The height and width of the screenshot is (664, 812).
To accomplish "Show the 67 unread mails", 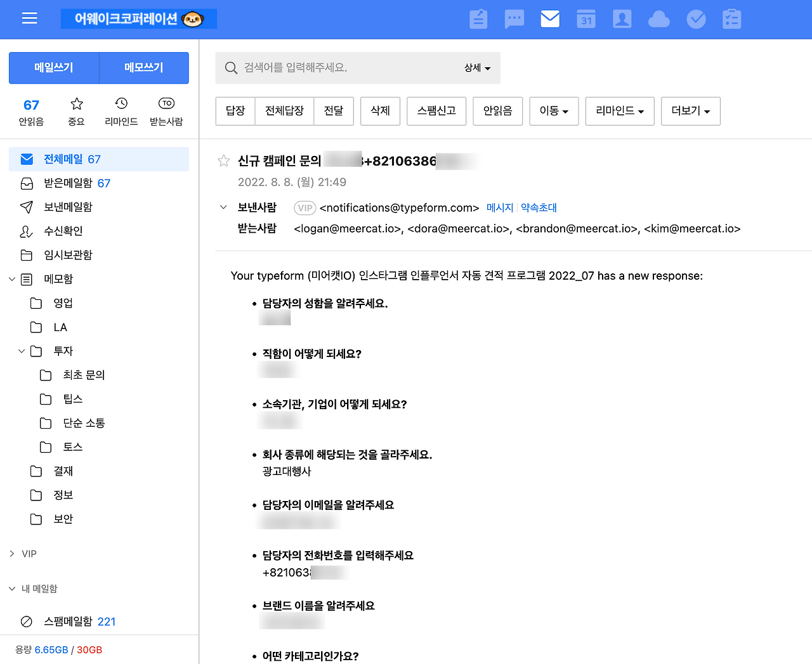I will [x=31, y=112].
